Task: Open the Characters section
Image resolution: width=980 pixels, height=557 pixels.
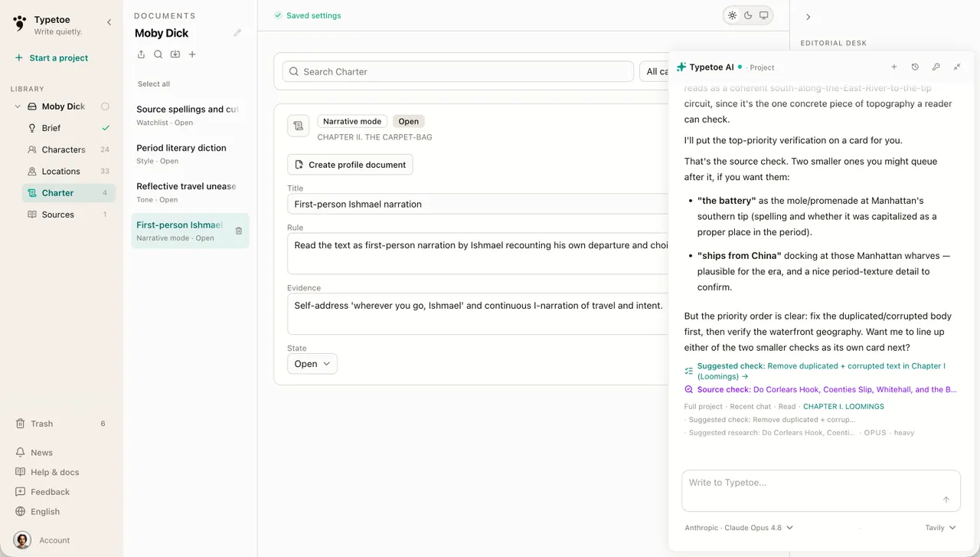Action: (68, 149)
